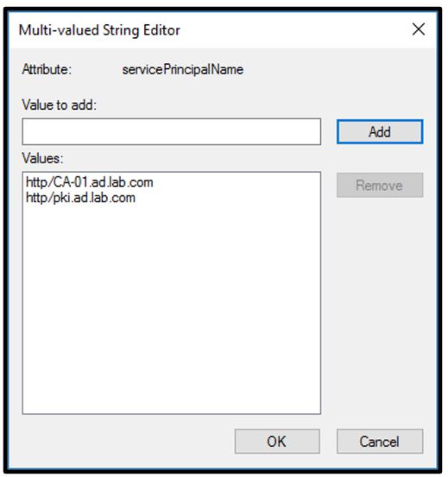Viewport: 448px width, 477px height.
Task: Click the servicePrincipalName attribute text
Action: click(x=183, y=70)
